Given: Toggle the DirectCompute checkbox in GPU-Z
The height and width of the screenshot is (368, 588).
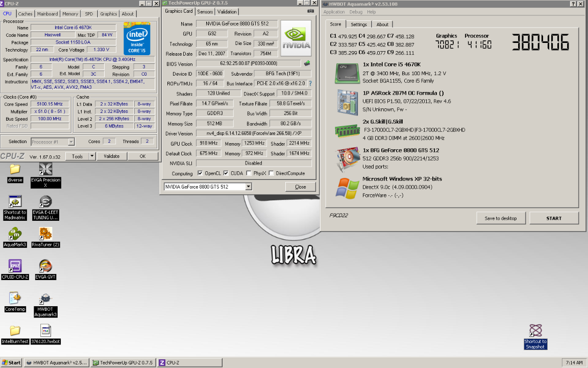Looking at the screenshot, I should [271, 173].
